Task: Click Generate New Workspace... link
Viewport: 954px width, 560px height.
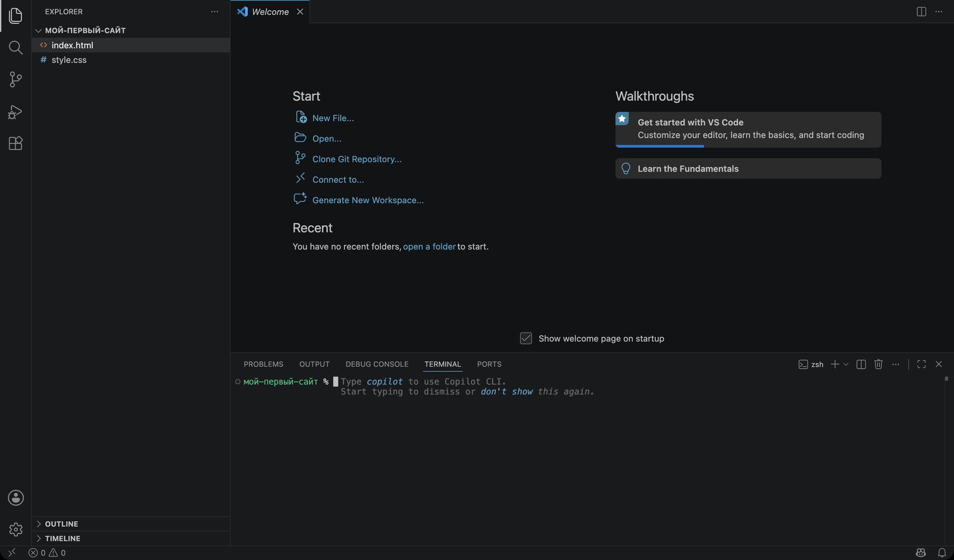Action: coord(368,200)
